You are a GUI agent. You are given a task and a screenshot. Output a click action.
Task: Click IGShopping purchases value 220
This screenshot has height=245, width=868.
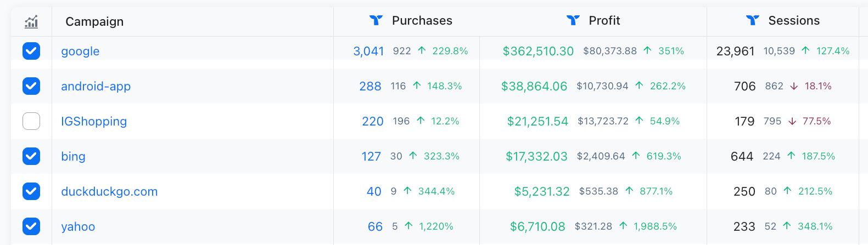coord(373,121)
